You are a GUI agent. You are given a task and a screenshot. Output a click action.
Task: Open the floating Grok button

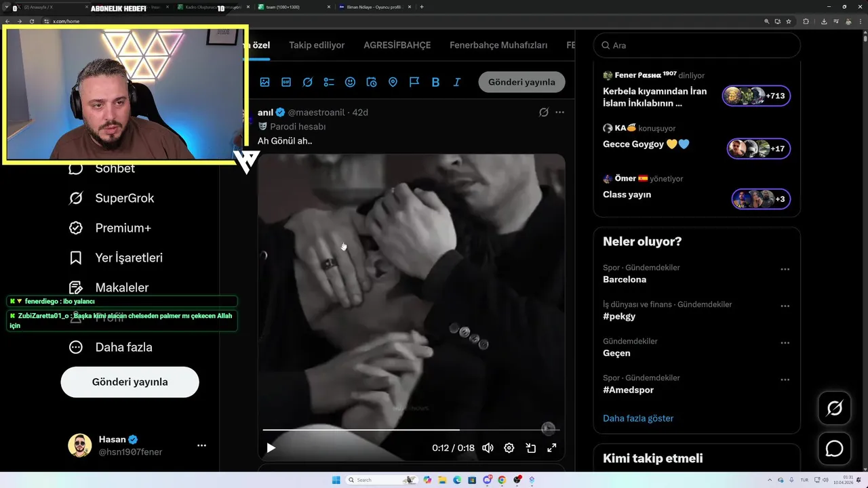pos(834,408)
